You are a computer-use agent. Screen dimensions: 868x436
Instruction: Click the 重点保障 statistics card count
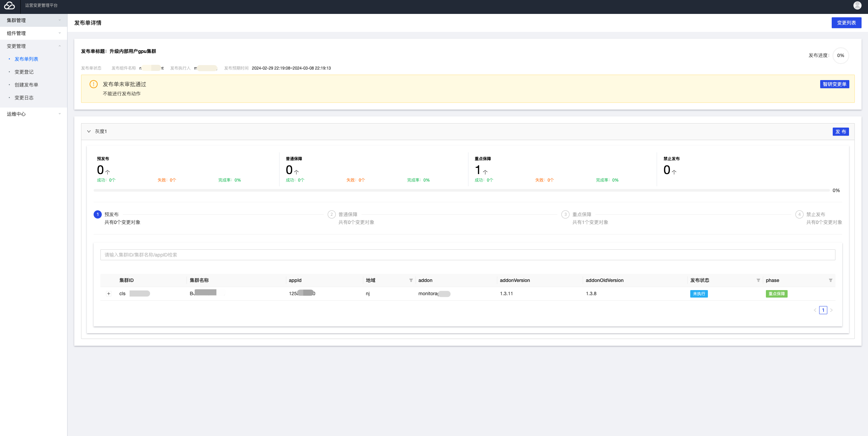(x=481, y=170)
